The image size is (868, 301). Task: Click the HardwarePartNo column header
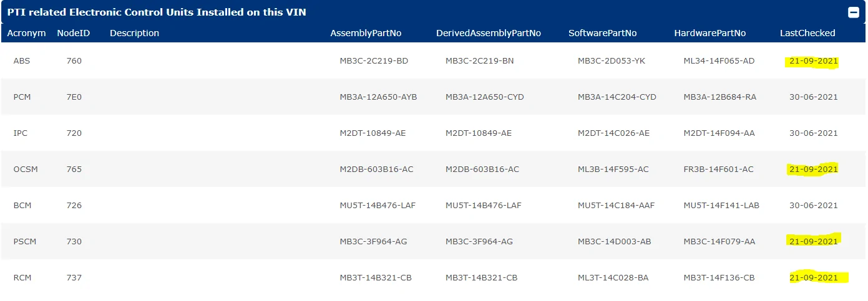pos(710,33)
